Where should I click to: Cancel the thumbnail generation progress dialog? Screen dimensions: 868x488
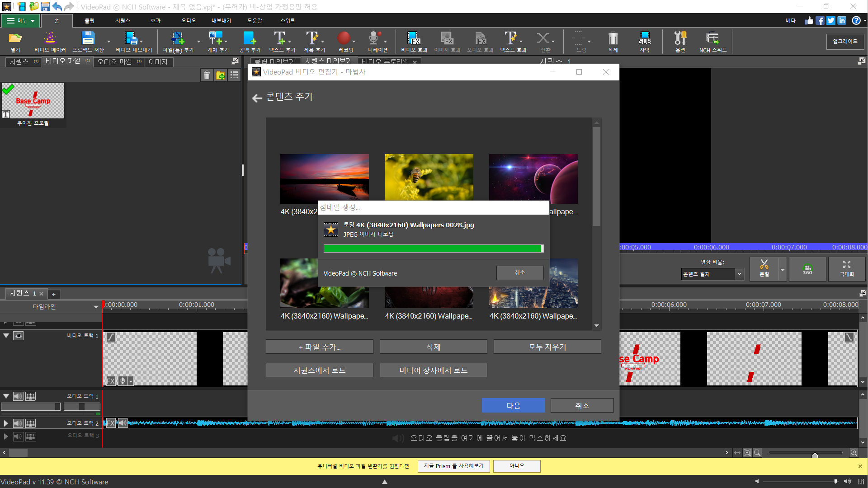click(x=520, y=273)
